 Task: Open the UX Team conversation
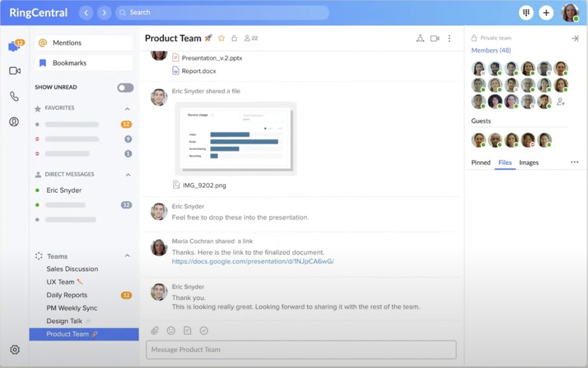[64, 282]
